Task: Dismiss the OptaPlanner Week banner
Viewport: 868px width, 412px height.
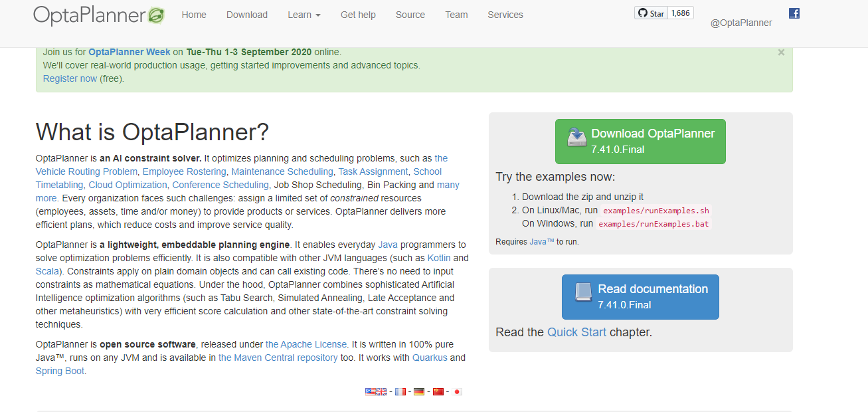Action: pyautogui.click(x=781, y=52)
